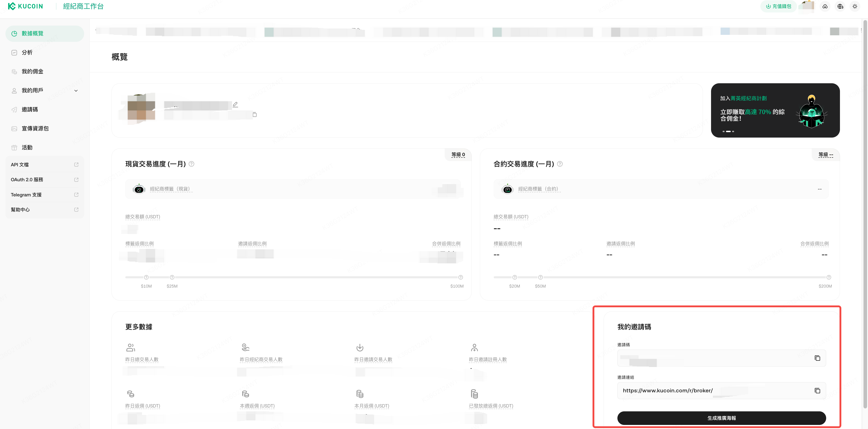The image size is (868, 429).
Task: Copy the invitation code with copy icon
Action: point(817,358)
